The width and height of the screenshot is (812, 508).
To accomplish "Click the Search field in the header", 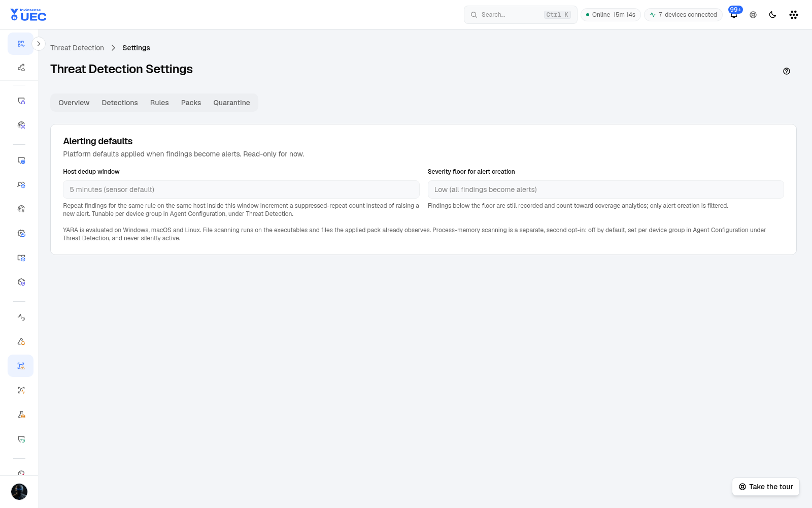I will 520,15.
